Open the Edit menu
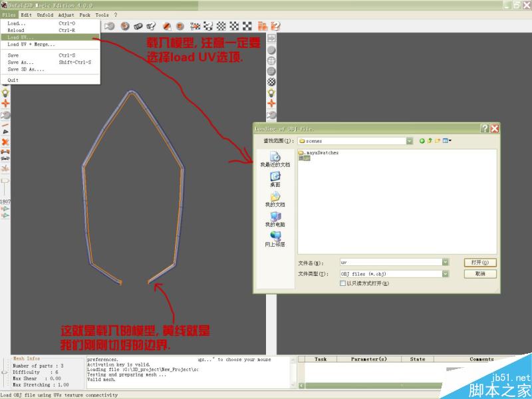This screenshot has width=532, height=399. pos(26,15)
